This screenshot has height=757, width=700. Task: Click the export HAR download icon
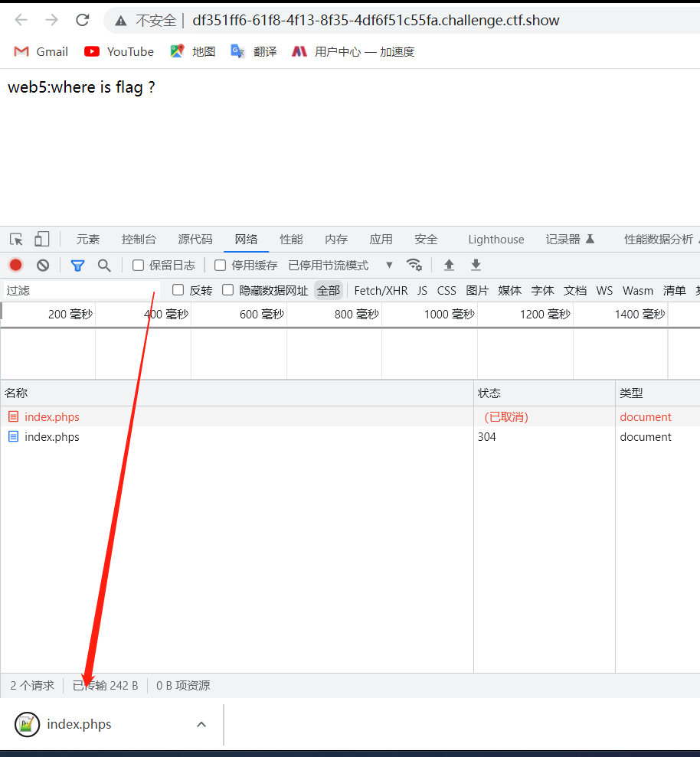(x=476, y=265)
